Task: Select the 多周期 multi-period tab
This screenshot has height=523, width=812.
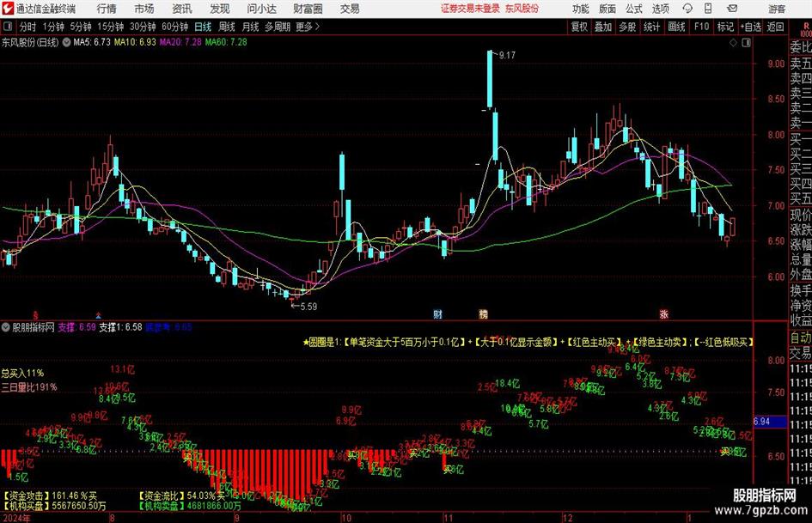Action: 278,27
